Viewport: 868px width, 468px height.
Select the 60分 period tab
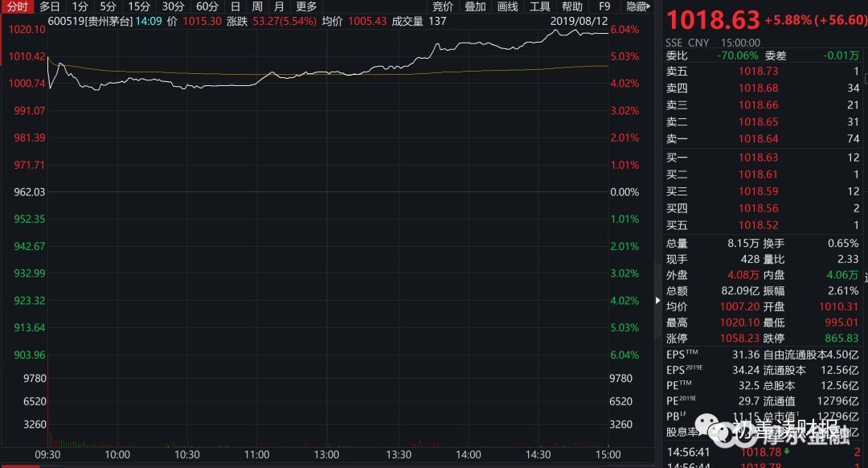[207, 6]
